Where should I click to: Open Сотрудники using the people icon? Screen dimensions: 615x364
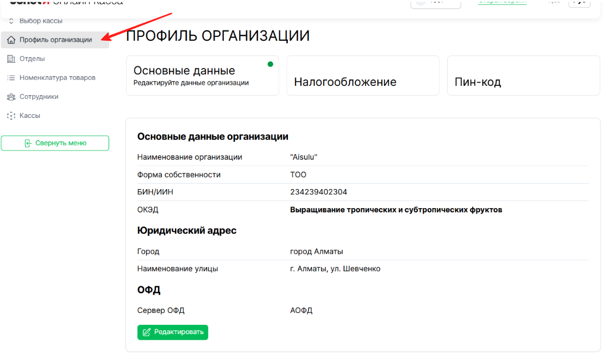tap(10, 96)
